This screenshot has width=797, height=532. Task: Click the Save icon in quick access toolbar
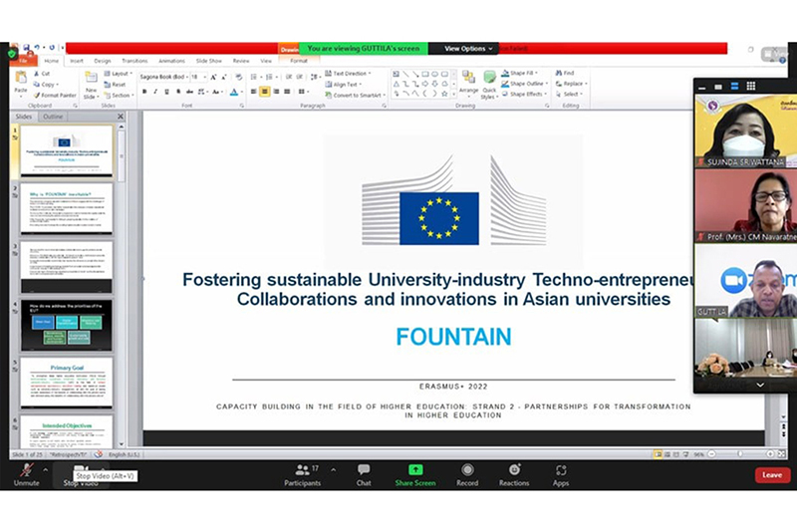tap(27, 48)
